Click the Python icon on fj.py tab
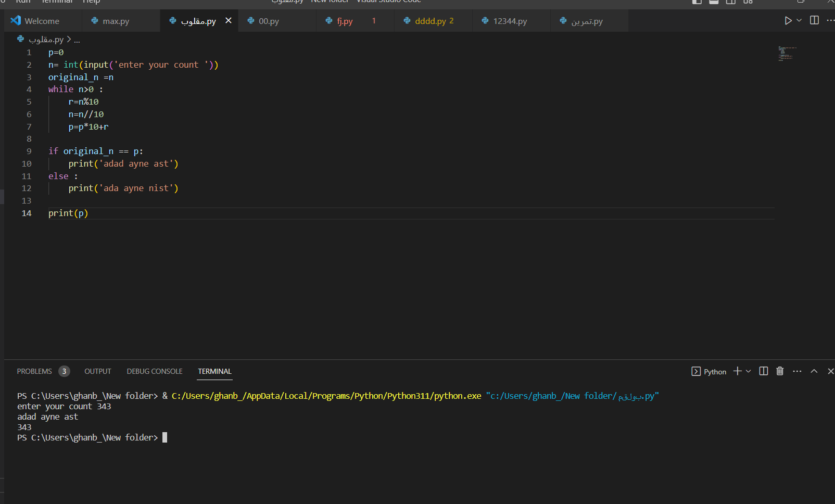835x504 pixels. pos(329,21)
